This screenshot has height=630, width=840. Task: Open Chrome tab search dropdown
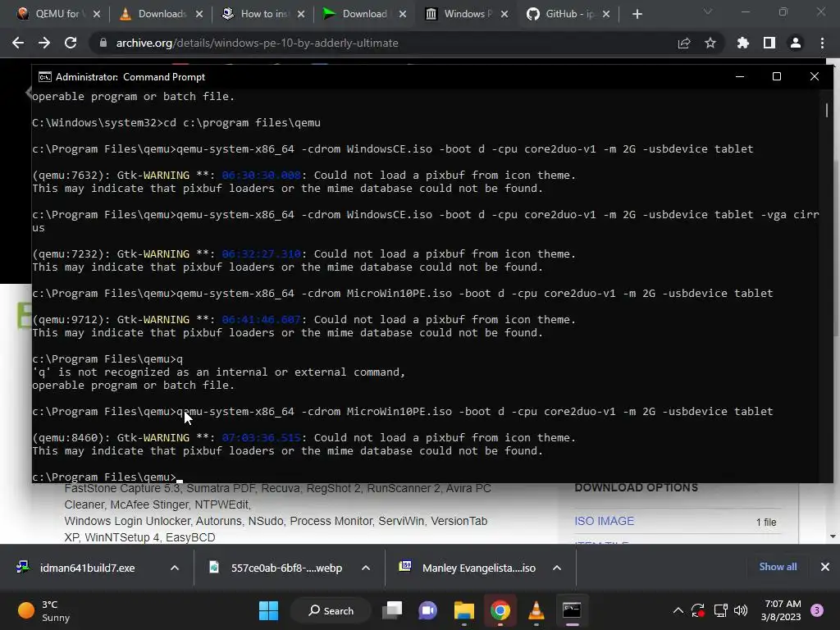pos(708,11)
